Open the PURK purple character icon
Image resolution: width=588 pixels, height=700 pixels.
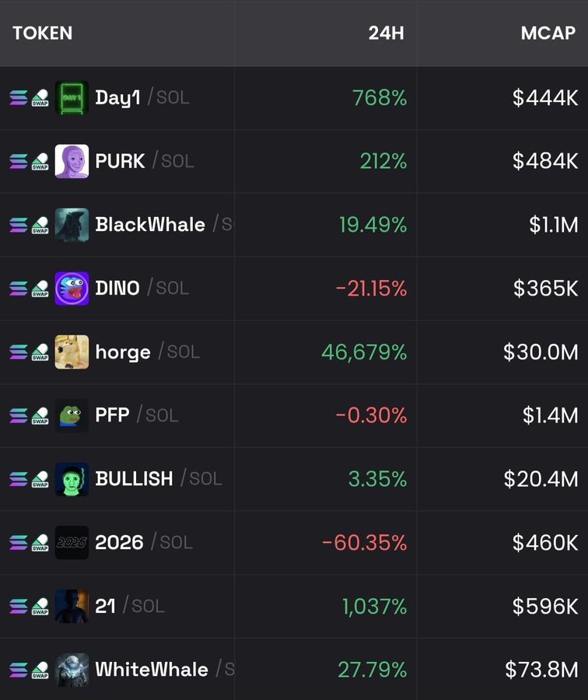(x=72, y=162)
